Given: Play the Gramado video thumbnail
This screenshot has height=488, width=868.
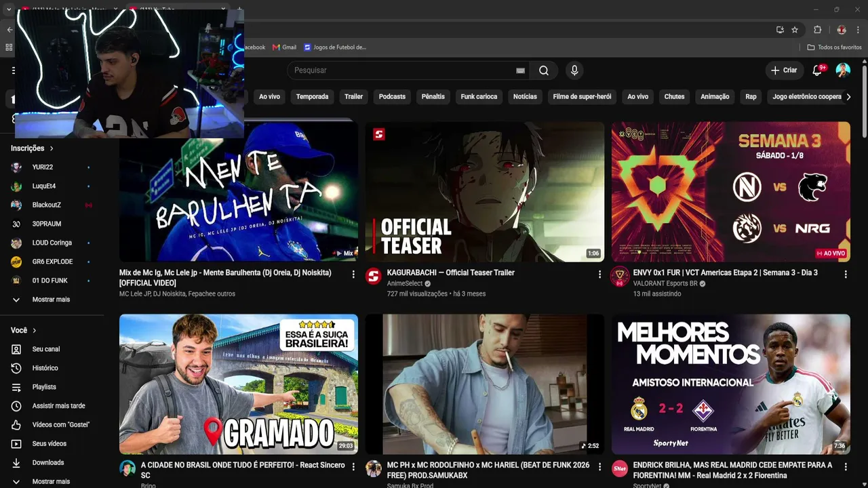Looking at the screenshot, I should pos(239,384).
